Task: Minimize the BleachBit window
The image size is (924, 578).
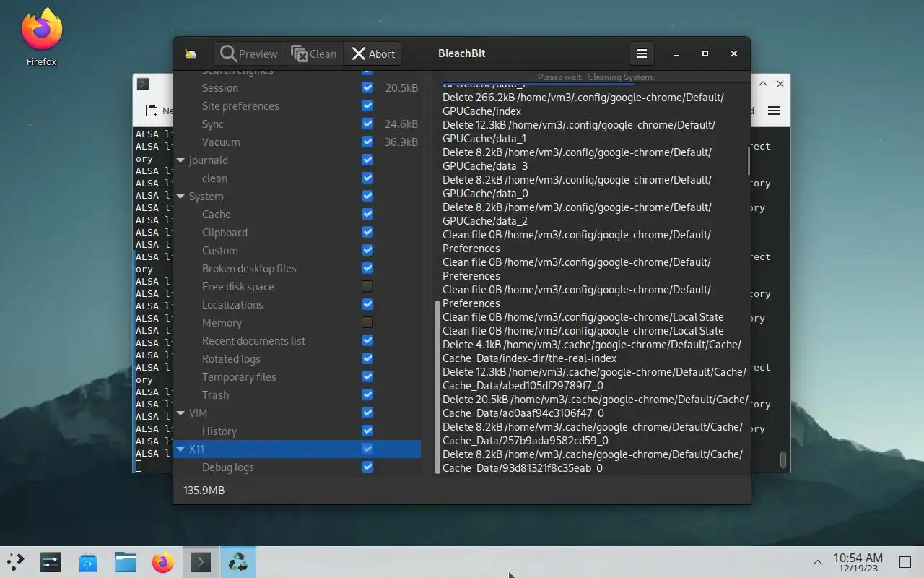Action: click(676, 53)
